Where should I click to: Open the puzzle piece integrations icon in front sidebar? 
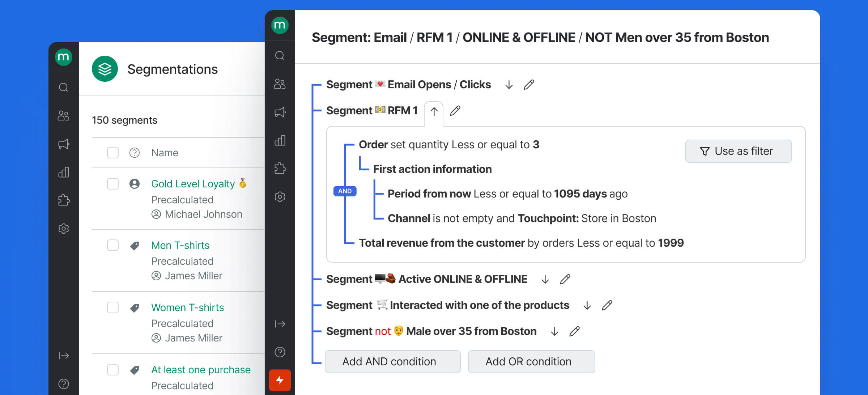pos(280,169)
